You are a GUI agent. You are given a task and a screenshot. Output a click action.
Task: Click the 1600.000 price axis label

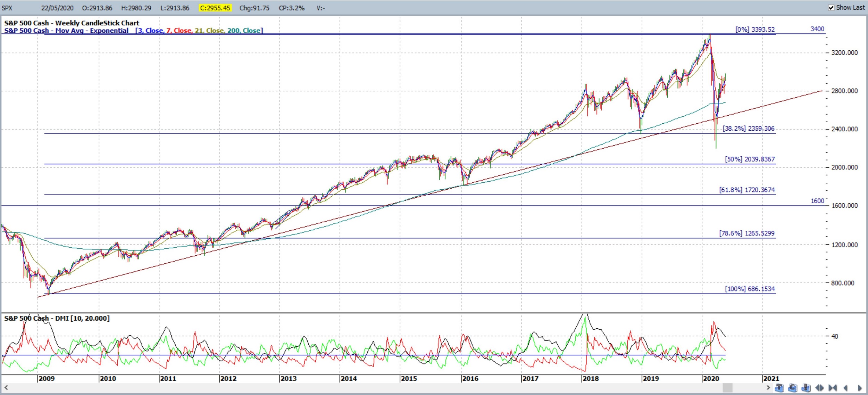coord(844,205)
